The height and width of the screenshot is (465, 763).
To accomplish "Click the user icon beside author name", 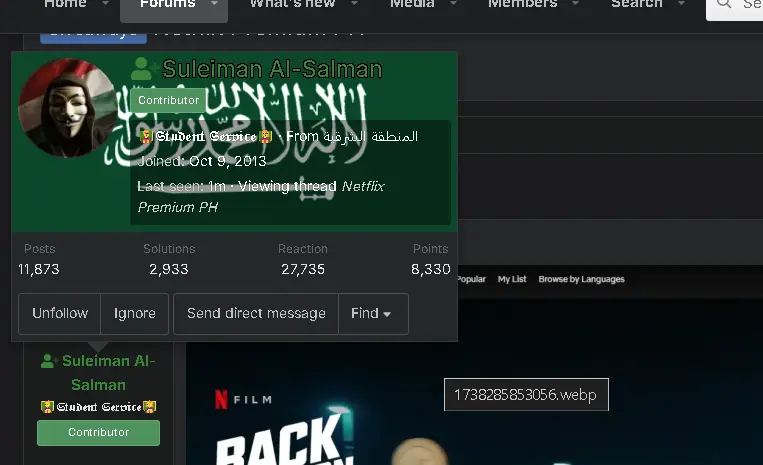I will (49, 361).
